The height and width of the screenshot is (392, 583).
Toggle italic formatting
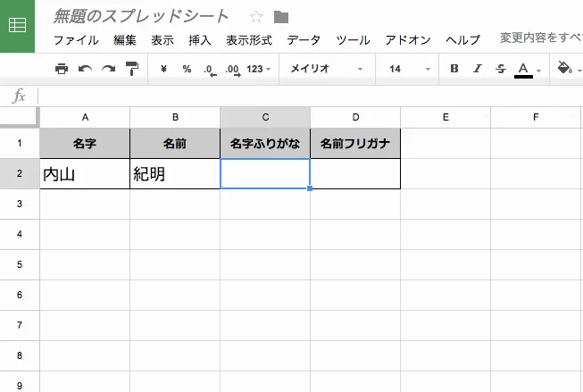(x=478, y=69)
